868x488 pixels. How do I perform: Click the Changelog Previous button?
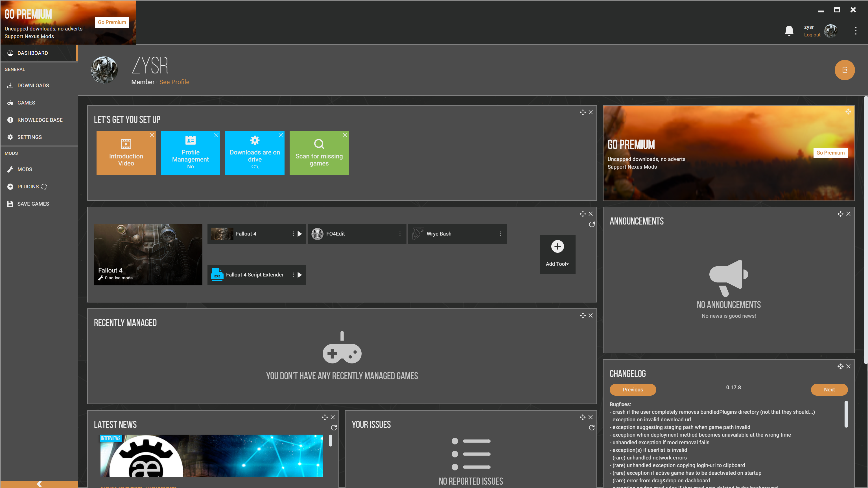pyautogui.click(x=633, y=389)
